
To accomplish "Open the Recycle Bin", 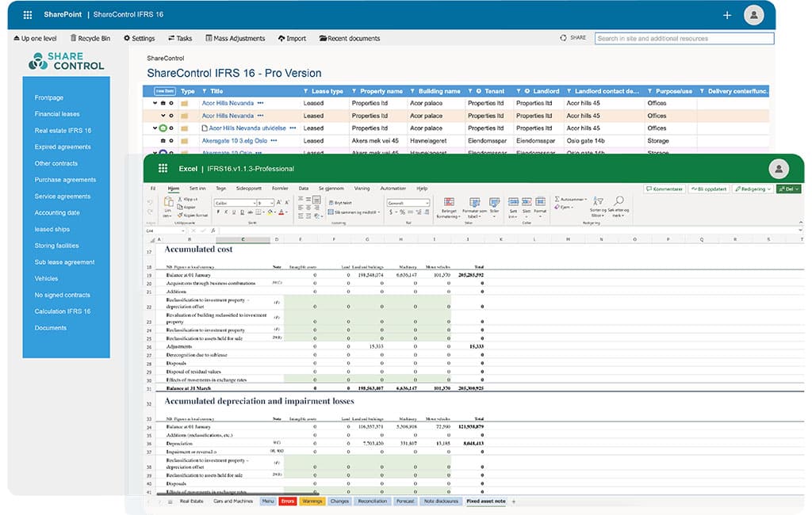I will coord(90,38).
